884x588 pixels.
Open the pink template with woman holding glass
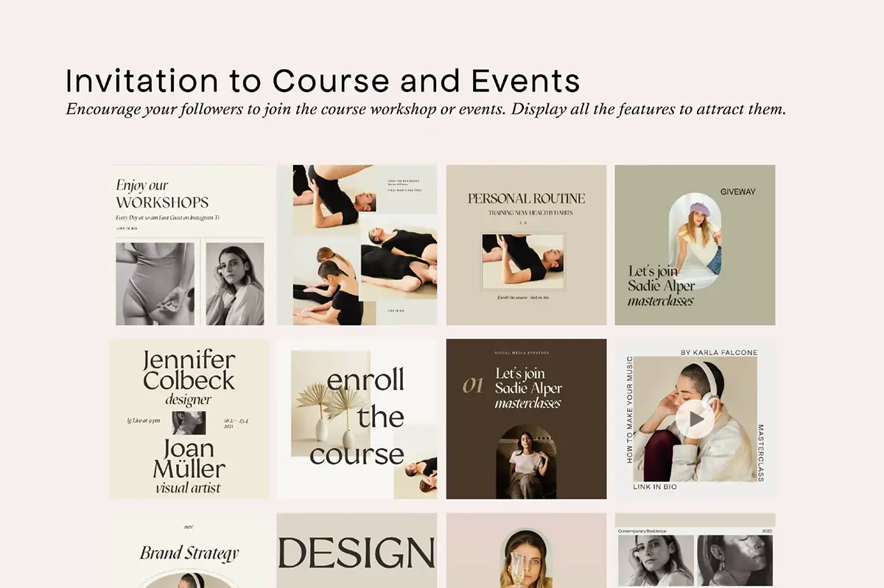(x=526, y=553)
